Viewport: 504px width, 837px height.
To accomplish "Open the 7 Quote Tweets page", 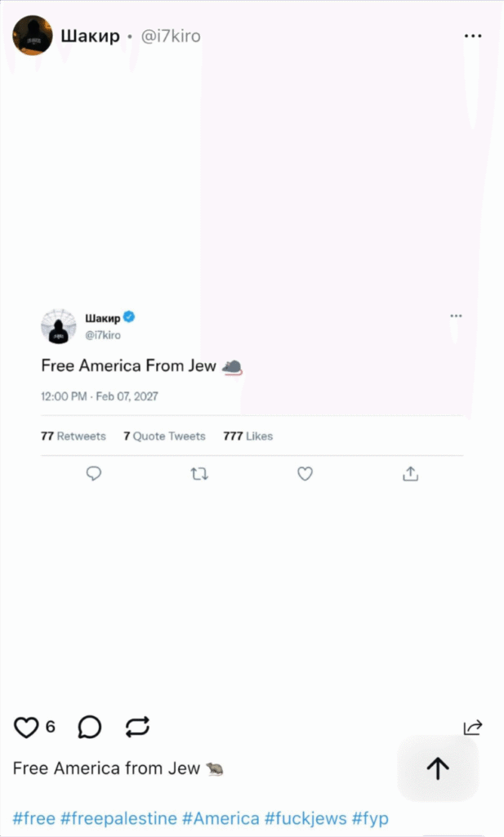I will pos(164,436).
